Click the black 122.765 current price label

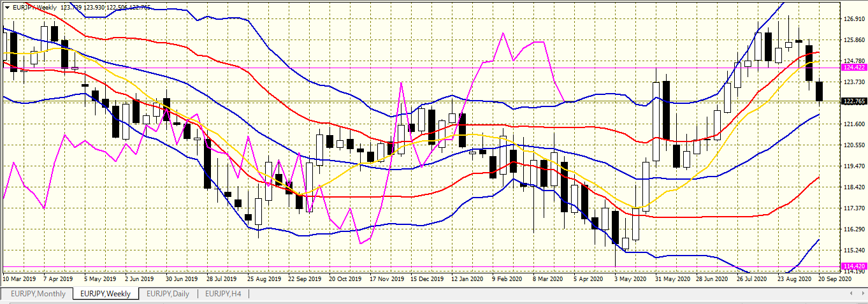853,101
